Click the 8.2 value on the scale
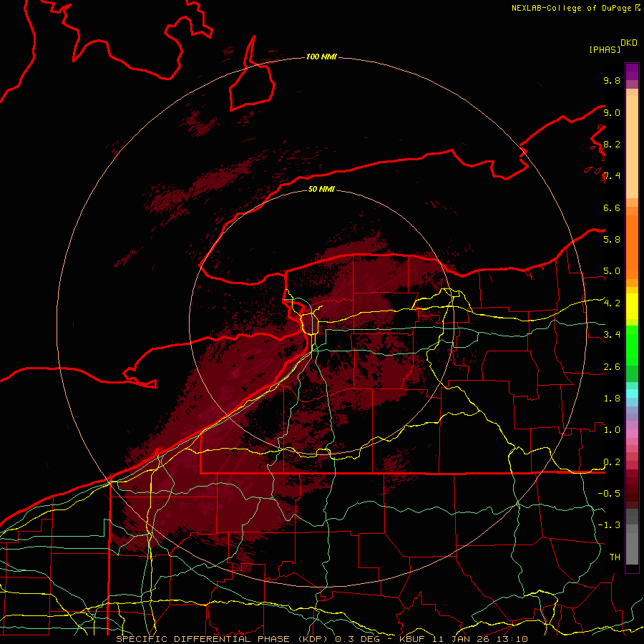This screenshot has width=644, height=644. (x=612, y=144)
